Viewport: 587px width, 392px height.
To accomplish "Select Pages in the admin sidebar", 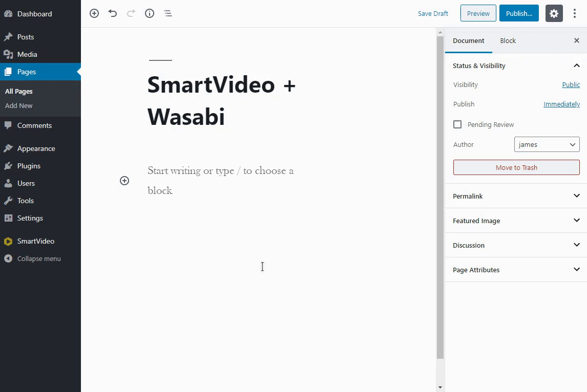I will [x=40, y=72].
